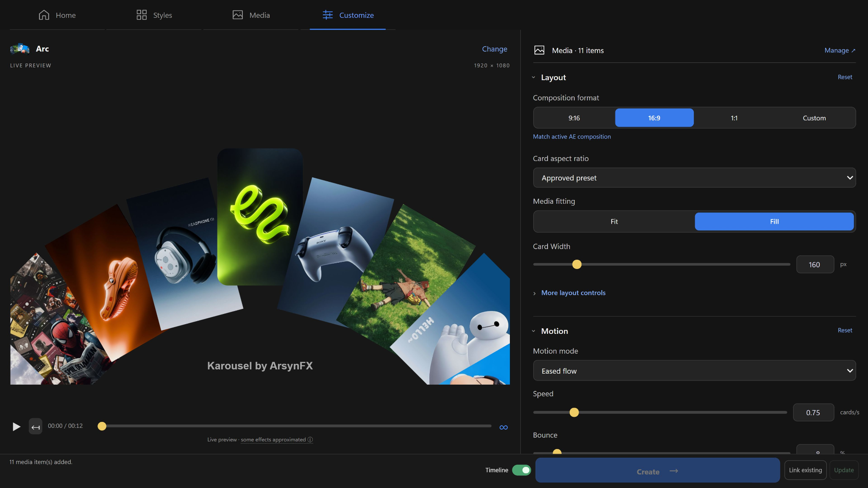Click the Customize sliders icon
Image resolution: width=868 pixels, height=488 pixels.
coord(328,15)
